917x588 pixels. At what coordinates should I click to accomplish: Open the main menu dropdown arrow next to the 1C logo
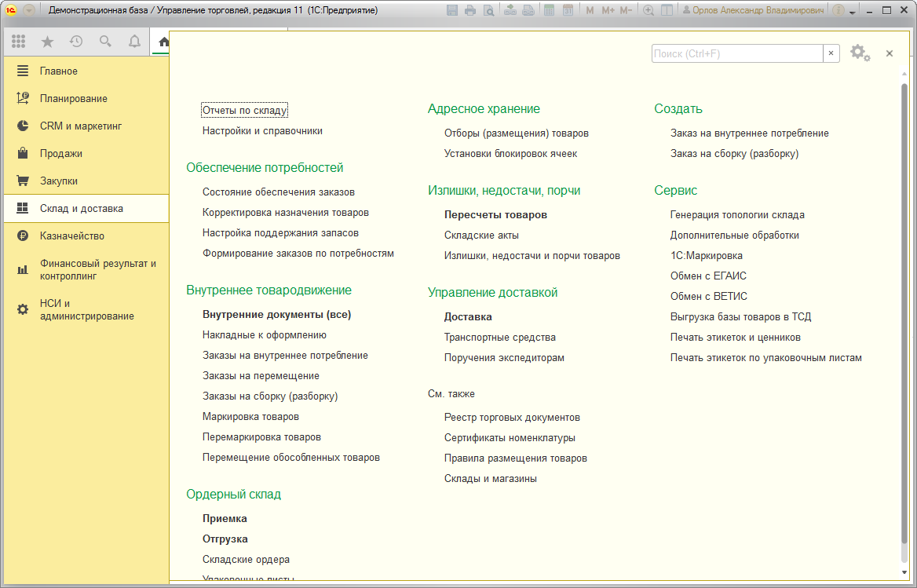(28, 10)
